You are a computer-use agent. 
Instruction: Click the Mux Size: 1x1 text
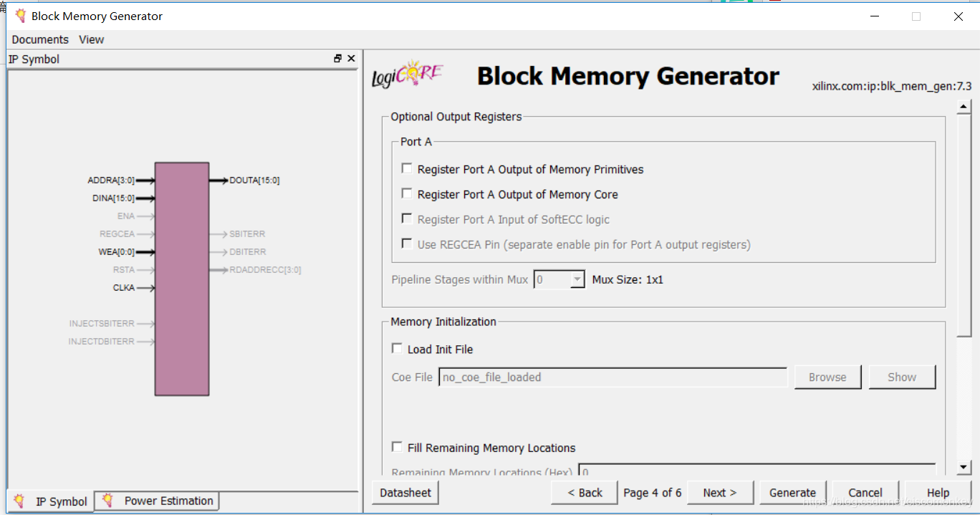[628, 279]
